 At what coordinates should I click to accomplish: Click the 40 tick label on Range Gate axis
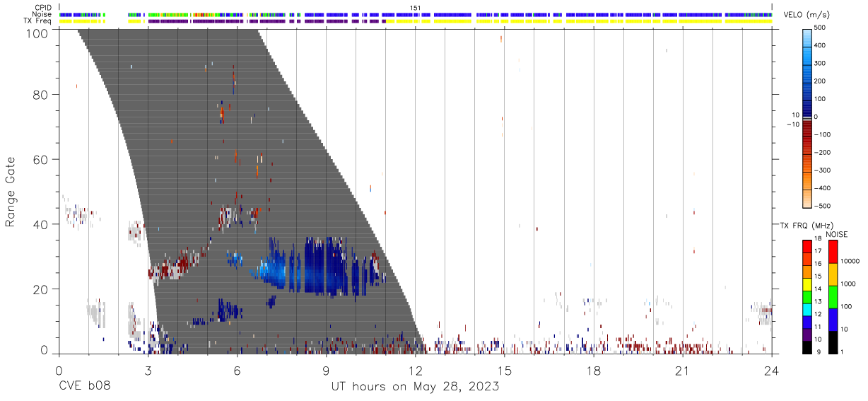[42, 225]
